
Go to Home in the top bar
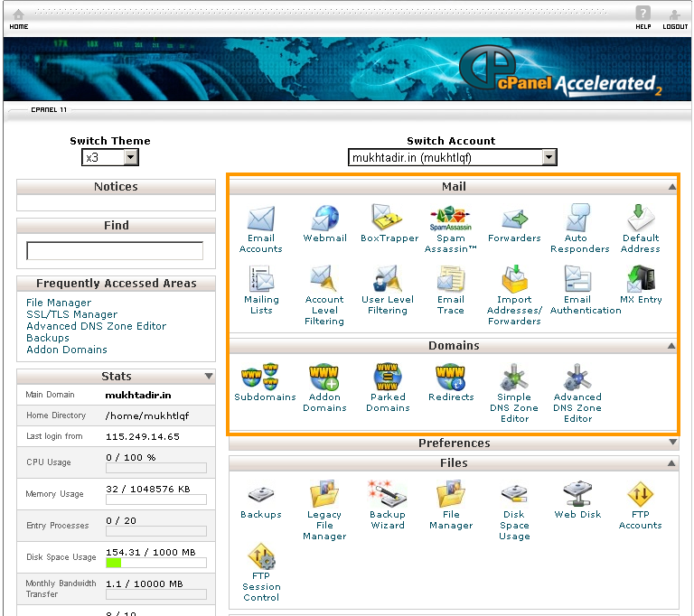[19, 19]
